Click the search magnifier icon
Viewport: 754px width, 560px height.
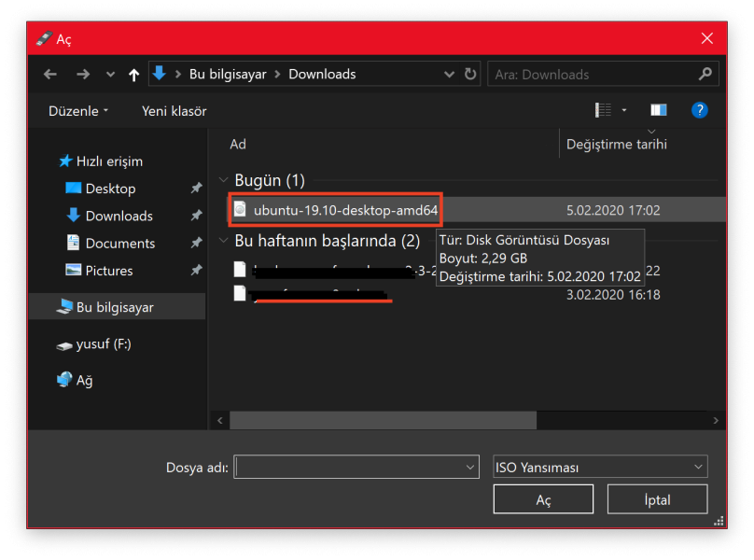(705, 74)
